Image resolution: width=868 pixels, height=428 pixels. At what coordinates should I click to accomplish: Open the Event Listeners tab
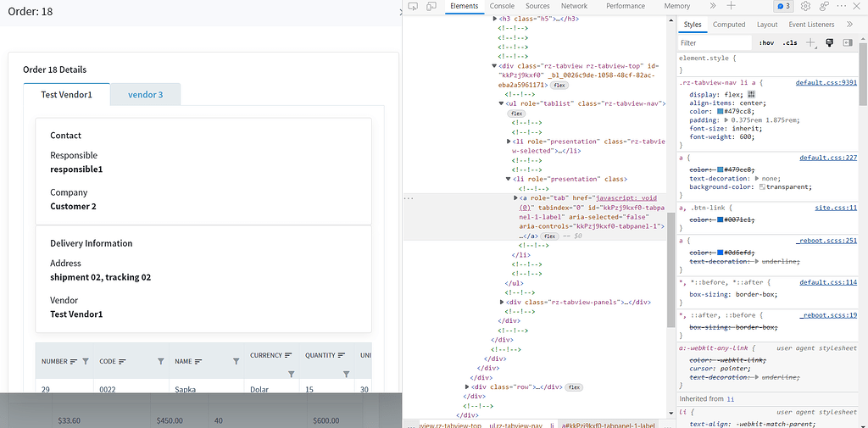pyautogui.click(x=811, y=25)
